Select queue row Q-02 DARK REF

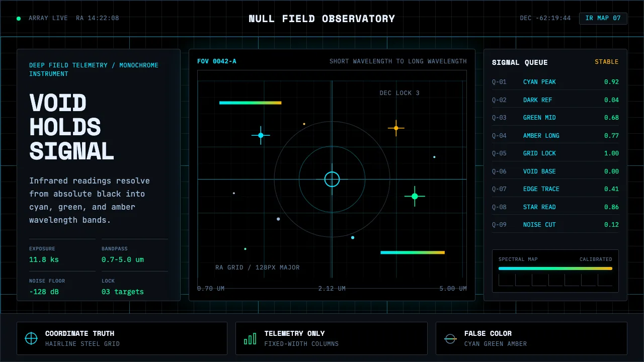click(x=555, y=100)
